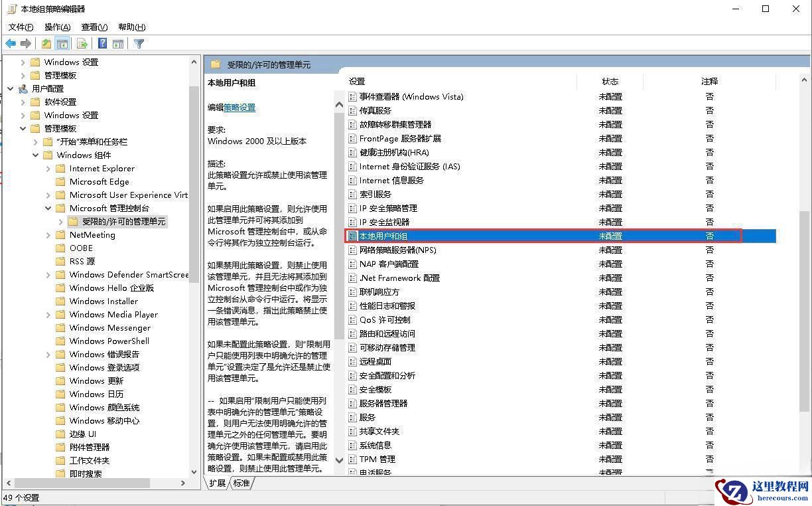Click the scroll icon beside 事件查看器 (Windows Vista)
This screenshot has width=812, height=506.
tap(352, 96)
